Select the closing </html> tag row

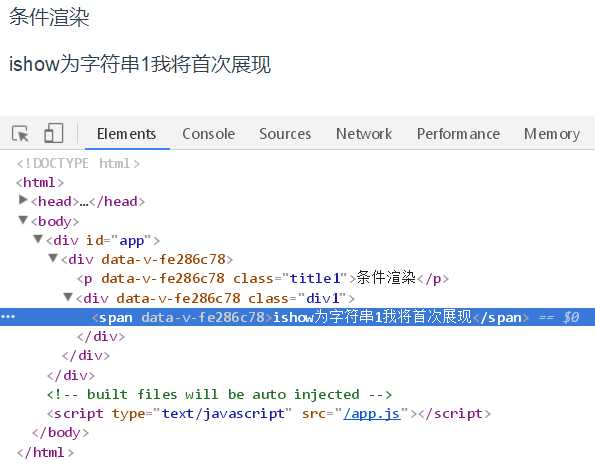pos(45,452)
